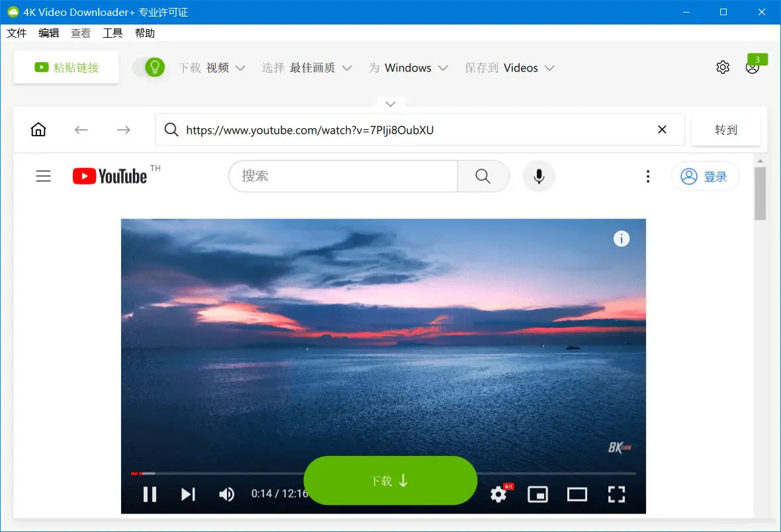Screen dimensions: 781x532
Task: Click the video playback progress bar
Action: point(265,472)
